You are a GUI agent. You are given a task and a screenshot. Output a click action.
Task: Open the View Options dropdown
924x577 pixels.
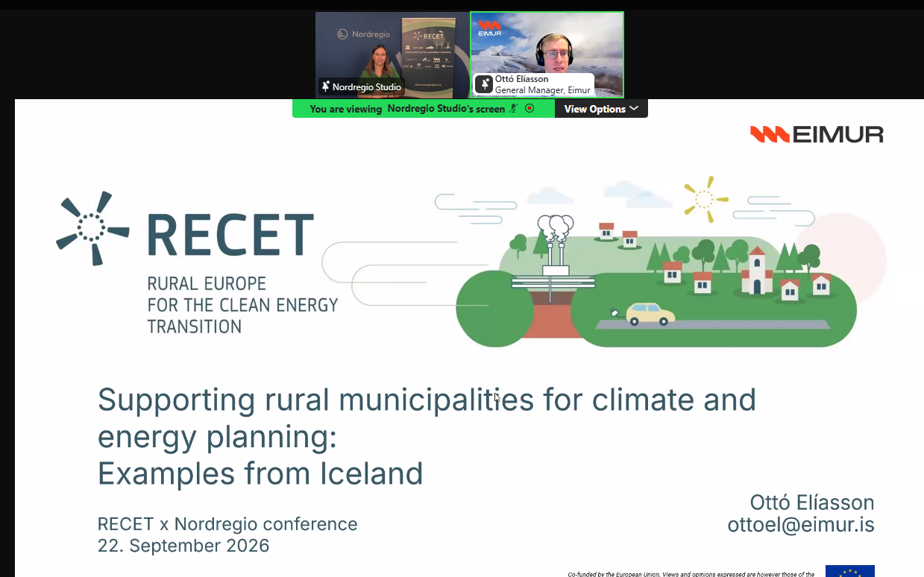(x=601, y=109)
